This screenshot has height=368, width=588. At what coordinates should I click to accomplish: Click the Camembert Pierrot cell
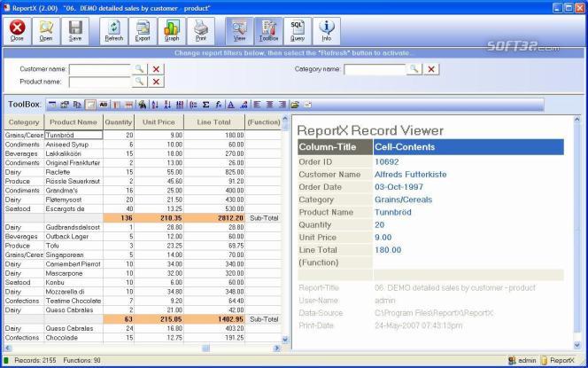[73, 264]
